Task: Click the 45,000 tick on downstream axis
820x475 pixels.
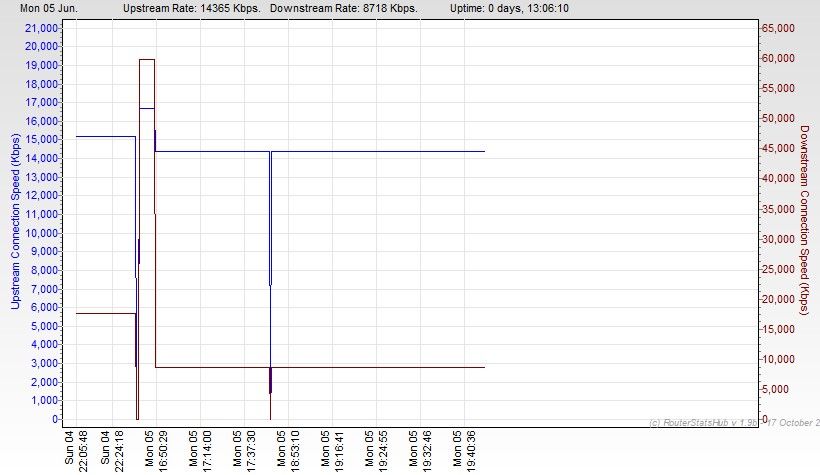Action: 777,148
